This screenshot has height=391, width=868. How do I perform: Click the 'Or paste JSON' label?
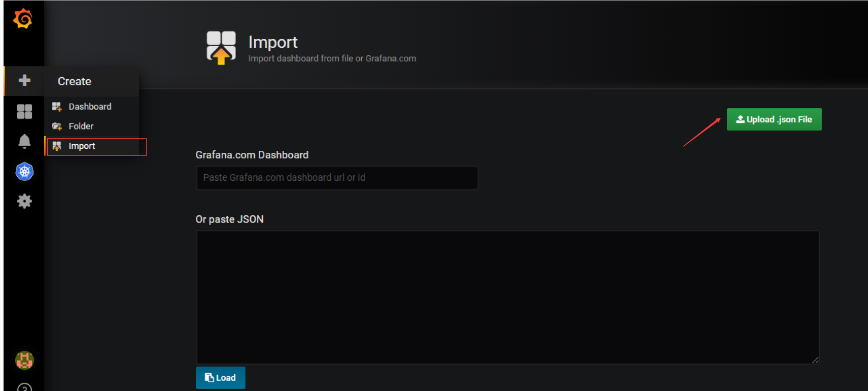[x=230, y=219]
